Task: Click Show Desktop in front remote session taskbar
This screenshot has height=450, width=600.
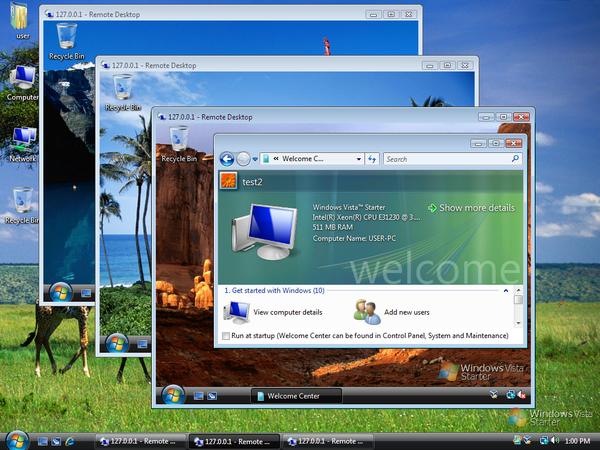Action: [x=199, y=396]
